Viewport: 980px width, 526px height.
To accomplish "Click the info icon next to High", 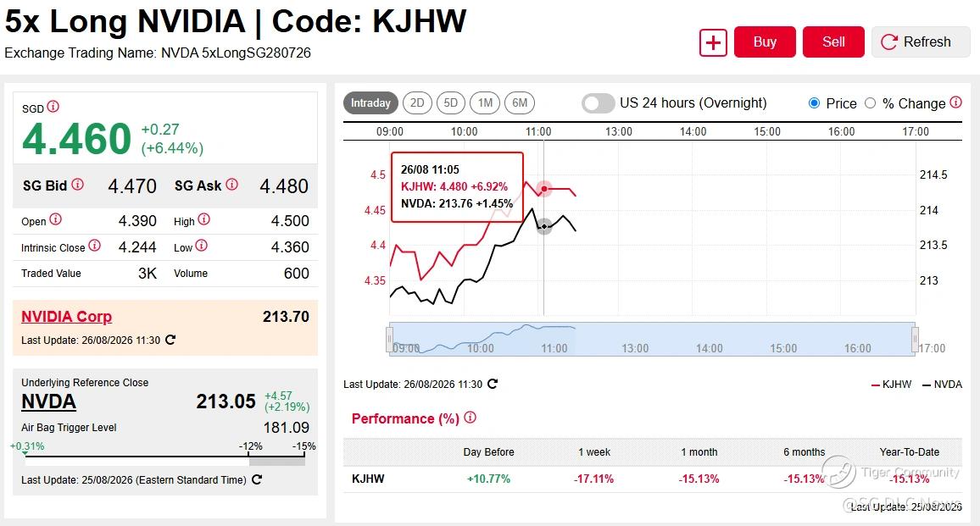I will pyautogui.click(x=203, y=219).
